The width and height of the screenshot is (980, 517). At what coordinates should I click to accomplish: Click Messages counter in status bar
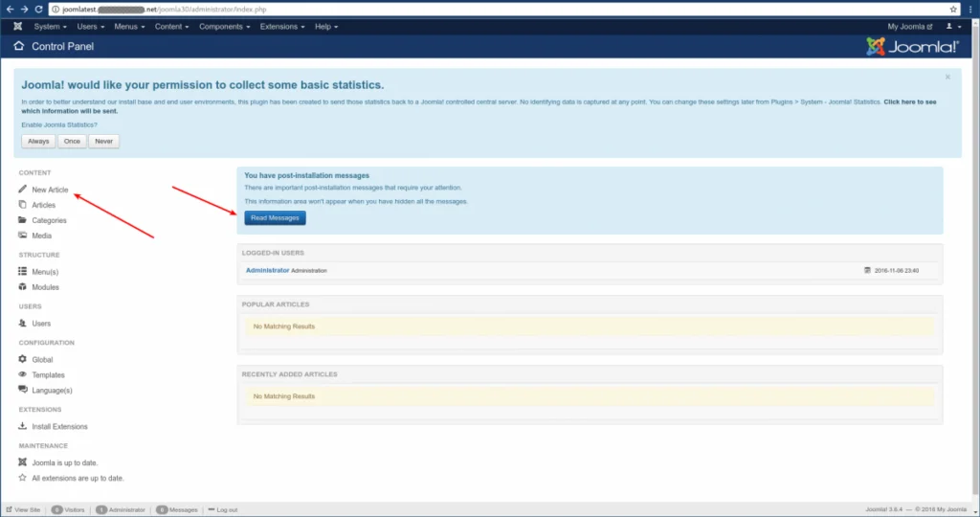click(177, 509)
